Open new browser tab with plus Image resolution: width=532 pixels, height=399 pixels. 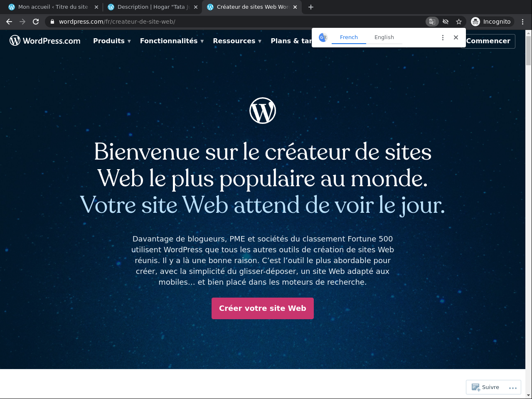tap(311, 7)
